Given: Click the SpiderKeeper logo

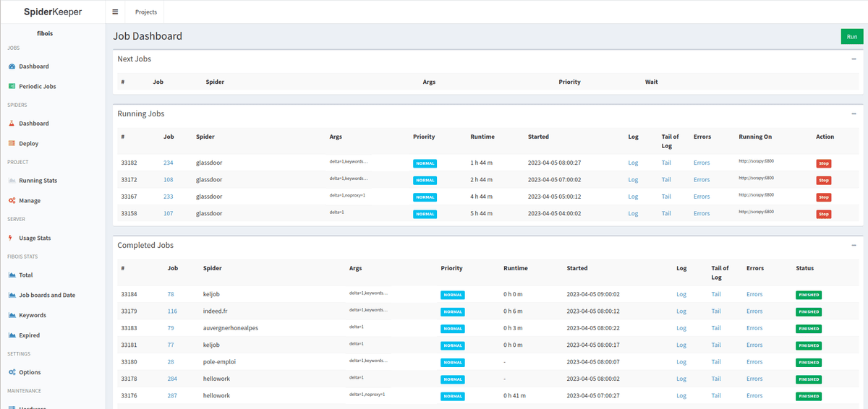Looking at the screenshot, I should pyautogui.click(x=52, y=12).
